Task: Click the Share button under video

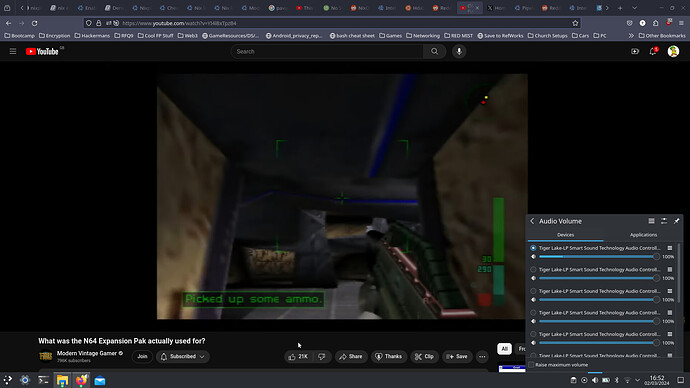Action: pyautogui.click(x=351, y=356)
